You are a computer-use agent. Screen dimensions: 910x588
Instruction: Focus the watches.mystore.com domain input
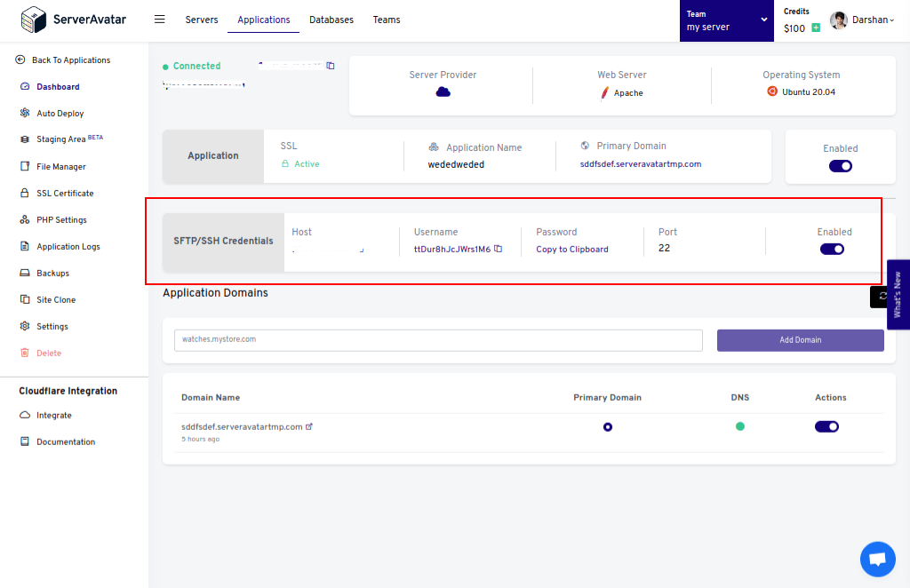click(x=438, y=340)
